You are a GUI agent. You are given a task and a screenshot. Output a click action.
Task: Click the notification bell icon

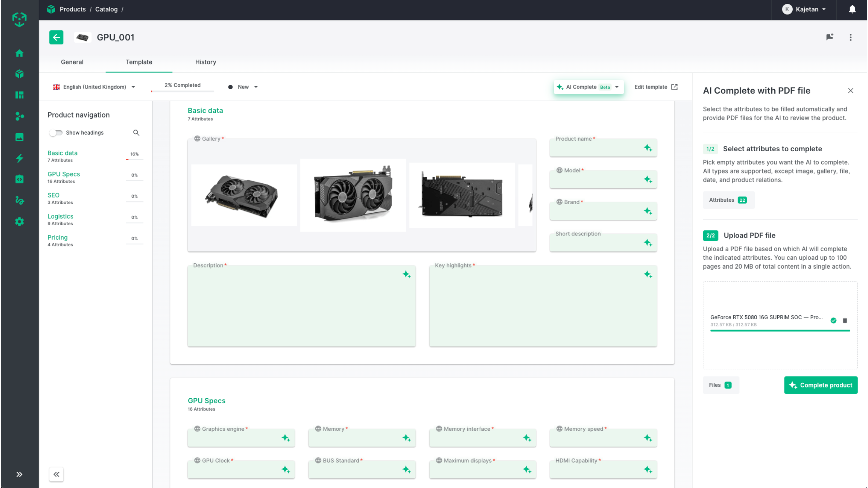[x=852, y=9]
